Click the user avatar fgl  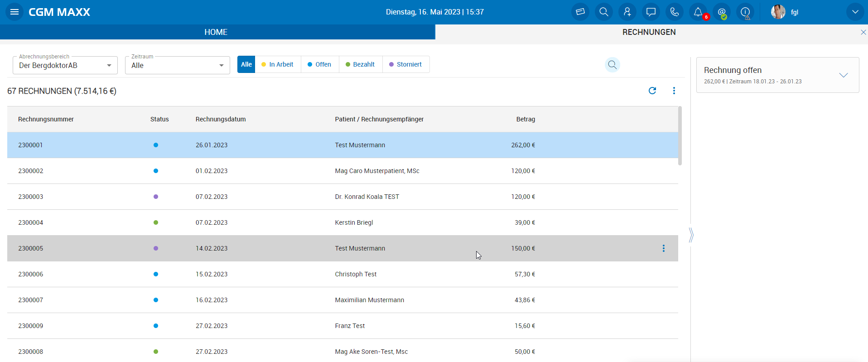pos(778,12)
